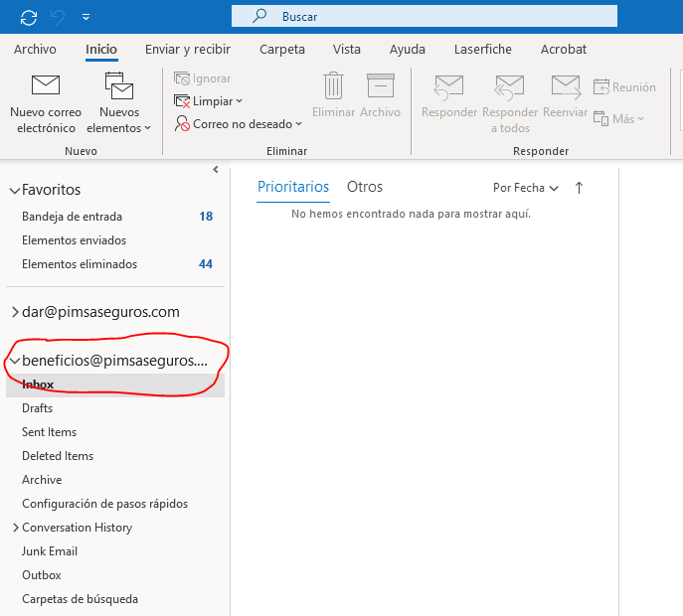Viewport: 683px width, 616px height.
Task: Click the Archivo archive box icon
Action: (380, 85)
